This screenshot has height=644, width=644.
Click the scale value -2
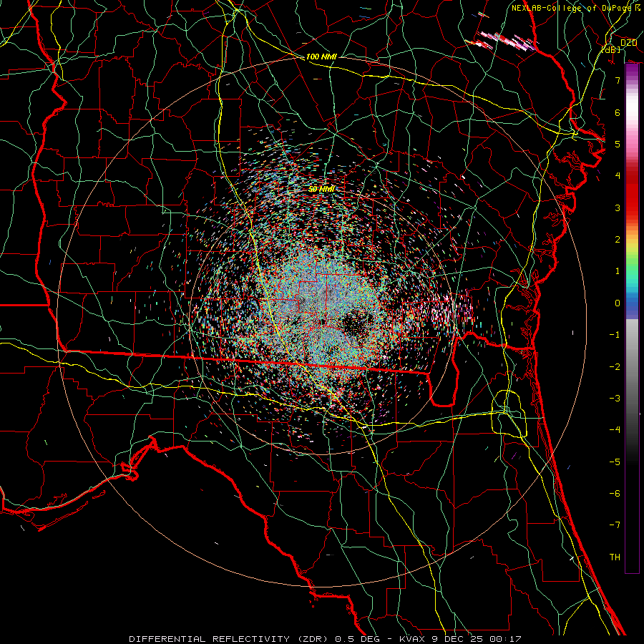tap(615, 367)
